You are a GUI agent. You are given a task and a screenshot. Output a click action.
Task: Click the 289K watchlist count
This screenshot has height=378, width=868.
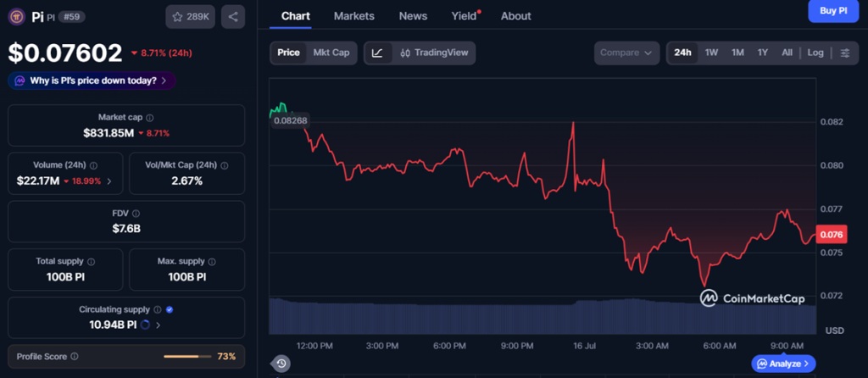pyautogui.click(x=198, y=17)
